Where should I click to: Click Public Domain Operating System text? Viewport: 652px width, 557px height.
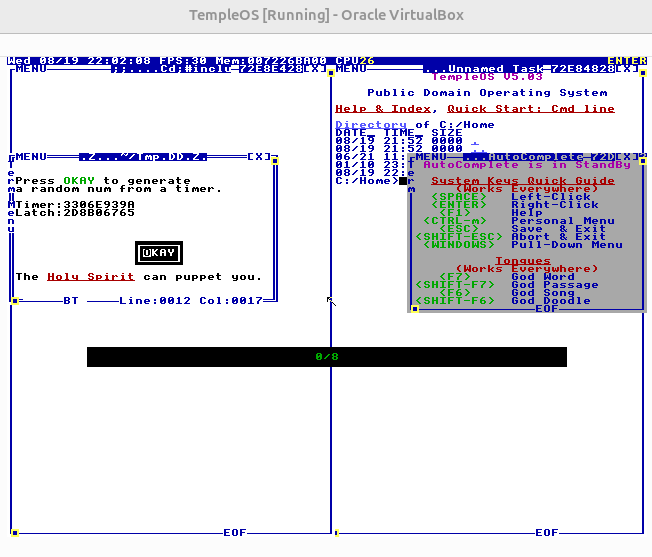[487, 93]
